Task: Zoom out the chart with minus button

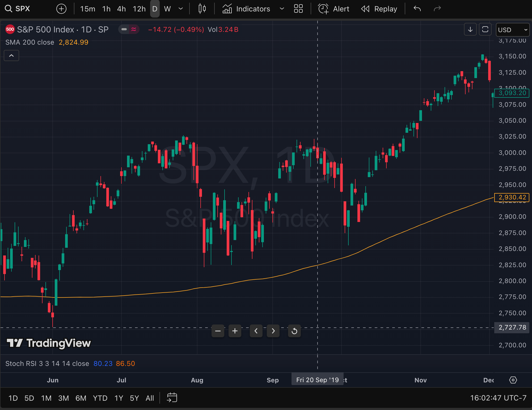Action: [218, 331]
